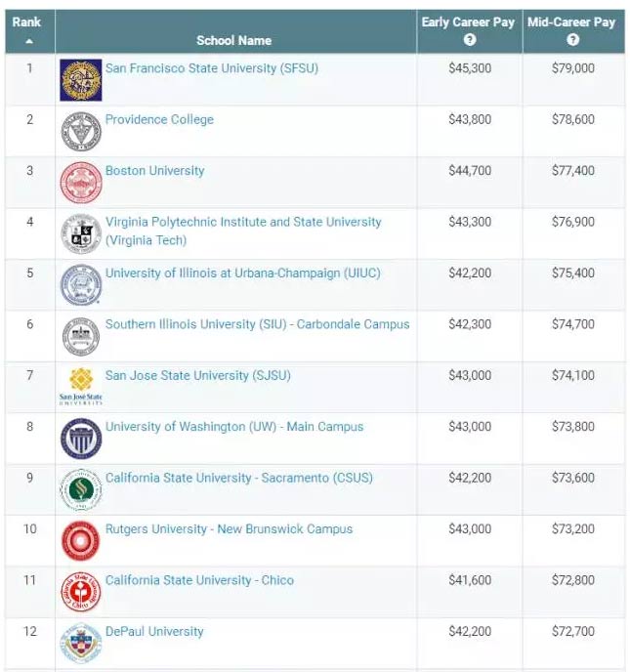This screenshot has height=672, width=630.
Task: Click the Providence College seal logo
Action: tap(81, 131)
